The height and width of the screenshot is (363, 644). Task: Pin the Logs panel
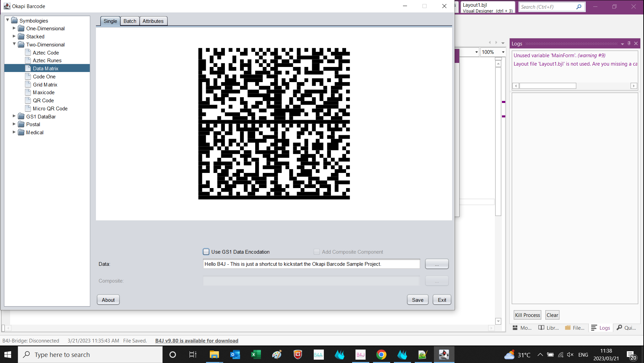629,43
